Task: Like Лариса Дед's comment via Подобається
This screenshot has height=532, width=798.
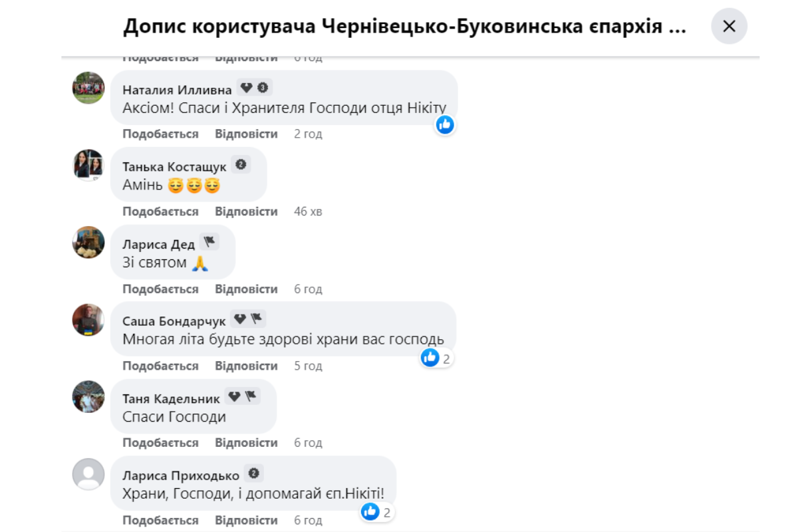Action: [x=159, y=289]
